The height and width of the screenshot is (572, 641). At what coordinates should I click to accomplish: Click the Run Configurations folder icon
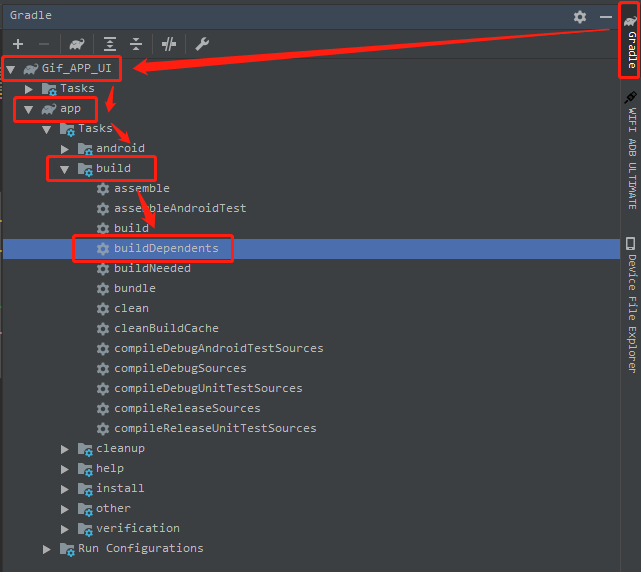[x=67, y=549]
